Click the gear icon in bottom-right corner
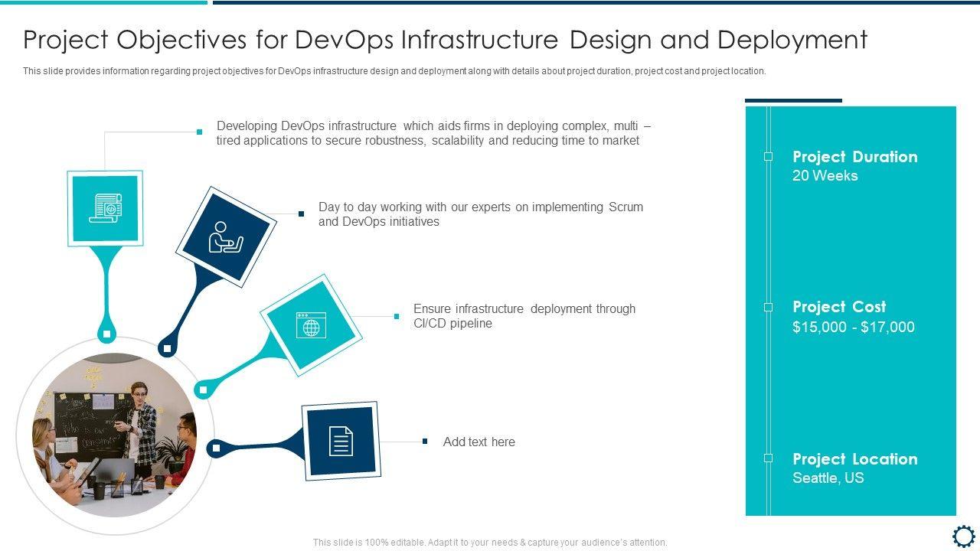 click(x=963, y=535)
